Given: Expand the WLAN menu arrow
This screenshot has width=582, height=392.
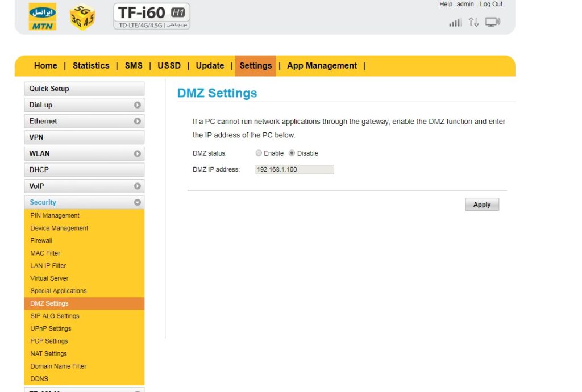Looking at the screenshot, I should point(138,153).
